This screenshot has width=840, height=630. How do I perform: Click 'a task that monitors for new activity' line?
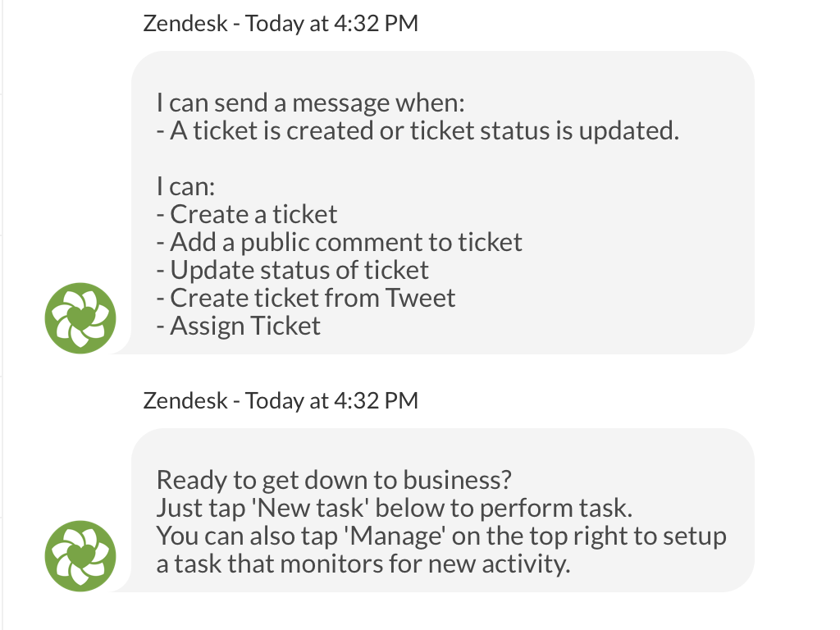click(363, 564)
